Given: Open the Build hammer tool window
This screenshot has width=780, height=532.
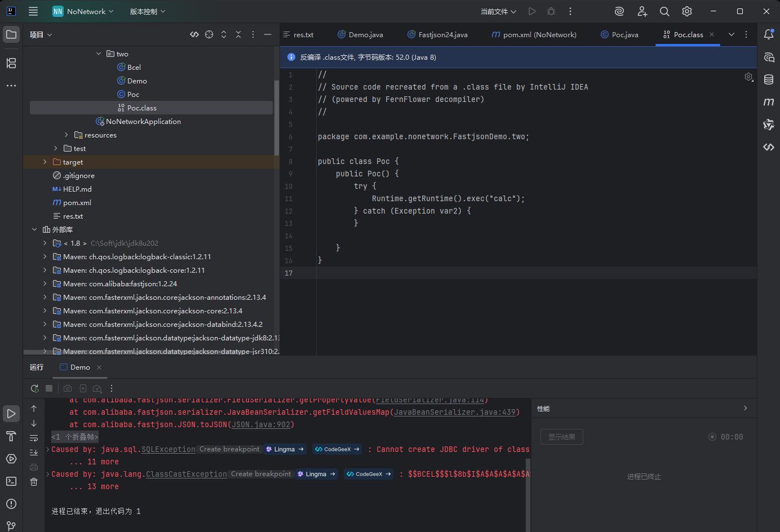Looking at the screenshot, I should pyautogui.click(x=11, y=436).
